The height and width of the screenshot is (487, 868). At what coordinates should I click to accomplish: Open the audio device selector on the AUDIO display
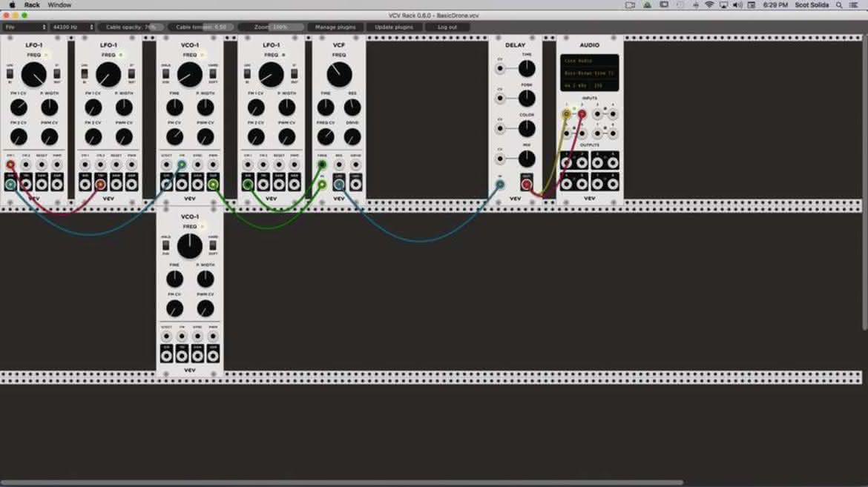click(x=590, y=73)
